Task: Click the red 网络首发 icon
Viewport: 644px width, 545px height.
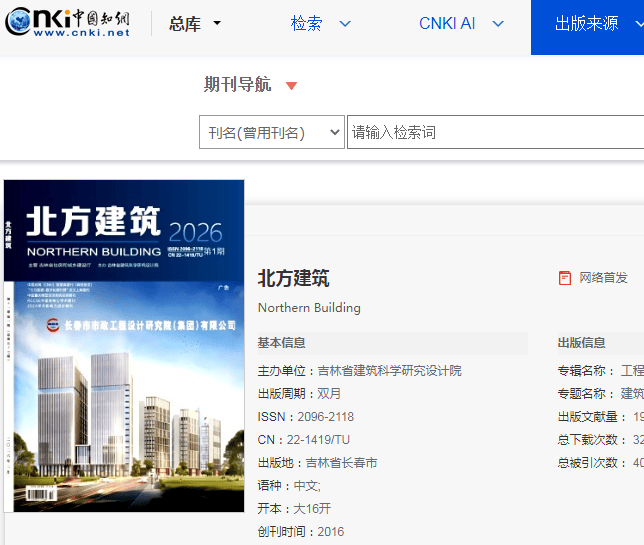Action: (565, 278)
